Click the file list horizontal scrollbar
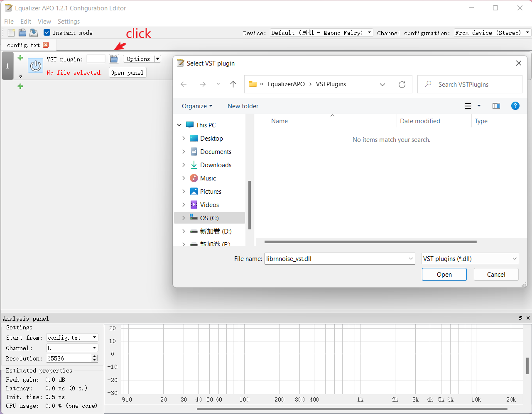532x414 pixels. coord(370,242)
